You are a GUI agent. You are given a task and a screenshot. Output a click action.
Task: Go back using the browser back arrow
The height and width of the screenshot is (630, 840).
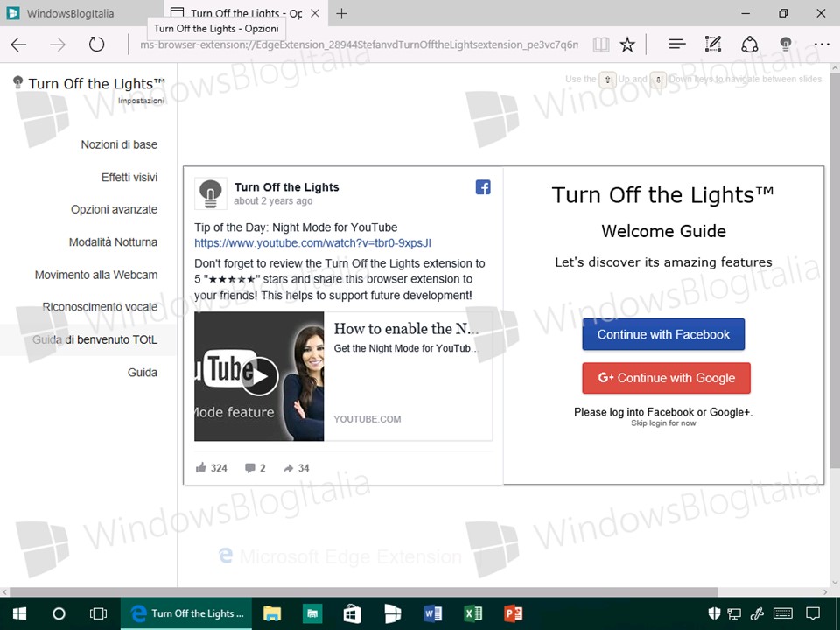[18, 45]
